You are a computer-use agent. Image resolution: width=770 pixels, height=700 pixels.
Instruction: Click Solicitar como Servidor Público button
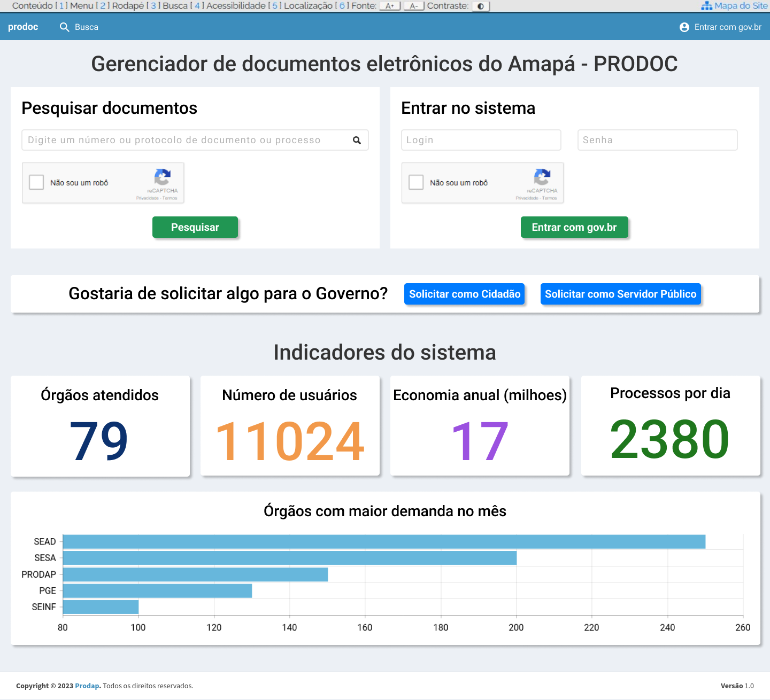620,294
